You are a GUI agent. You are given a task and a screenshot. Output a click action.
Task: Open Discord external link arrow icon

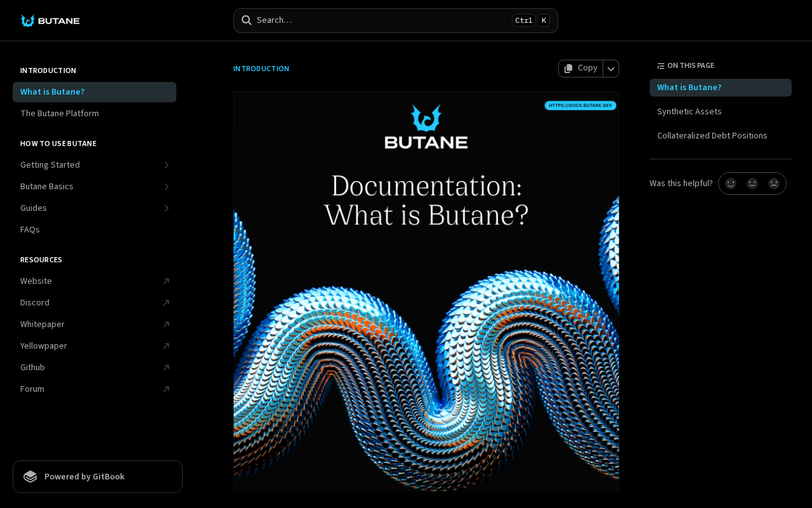click(166, 303)
